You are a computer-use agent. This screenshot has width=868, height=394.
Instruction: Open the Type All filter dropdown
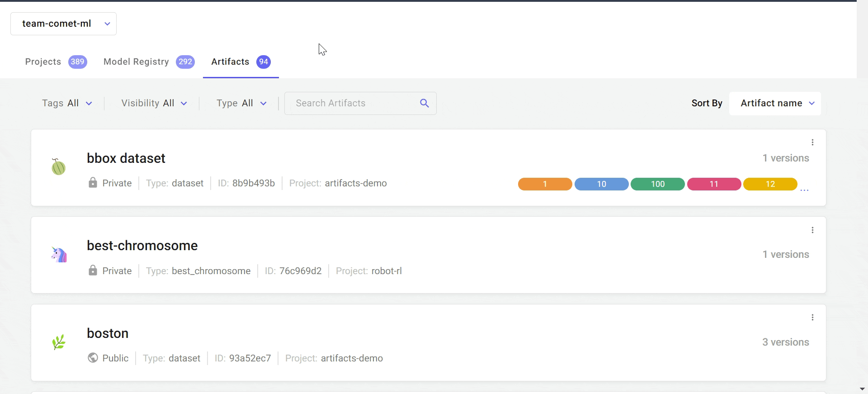click(x=241, y=103)
